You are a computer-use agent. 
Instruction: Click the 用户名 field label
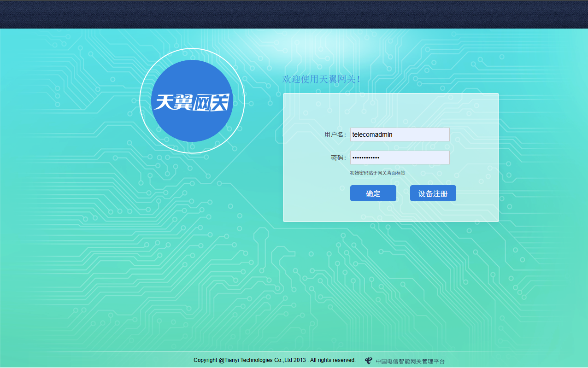335,134
